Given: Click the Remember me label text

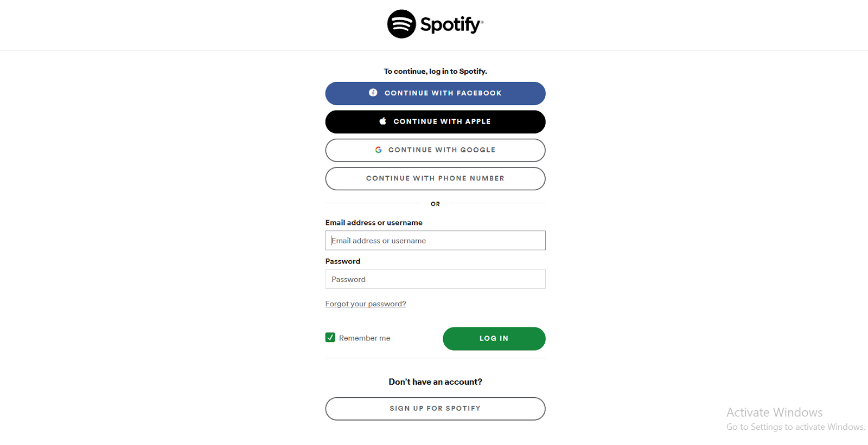Looking at the screenshot, I should tap(364, 338).
